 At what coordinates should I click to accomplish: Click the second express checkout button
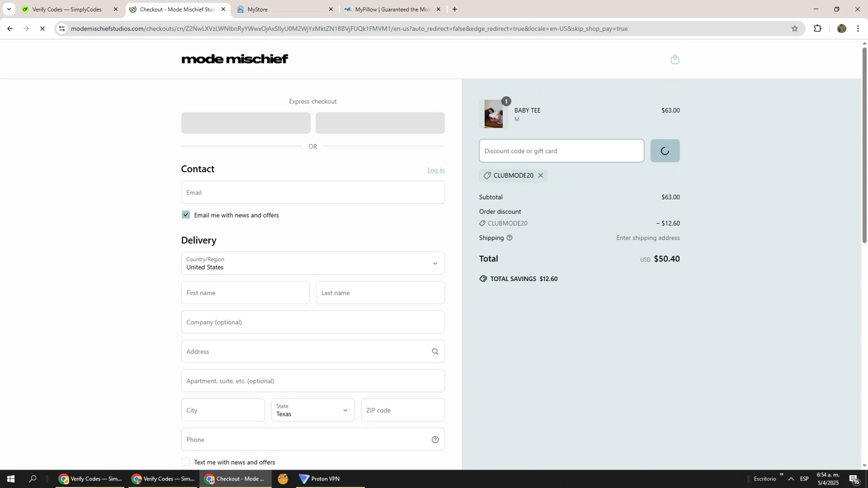coord(380,123)
